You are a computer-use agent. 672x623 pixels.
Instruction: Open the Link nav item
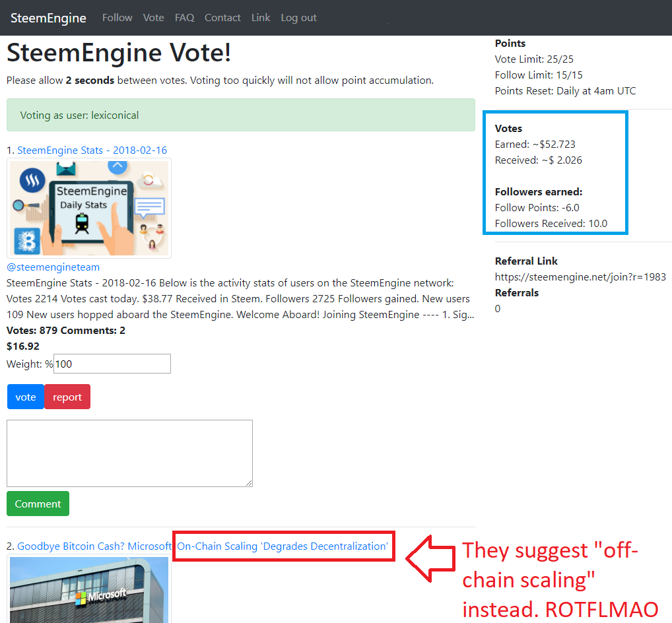(x=261, y=18)
